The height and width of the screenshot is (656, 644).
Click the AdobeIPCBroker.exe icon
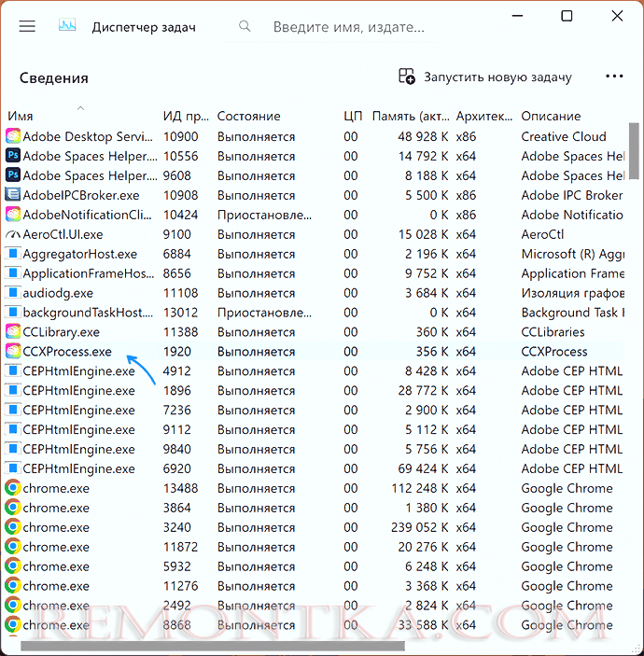click(x=13, y=195)
